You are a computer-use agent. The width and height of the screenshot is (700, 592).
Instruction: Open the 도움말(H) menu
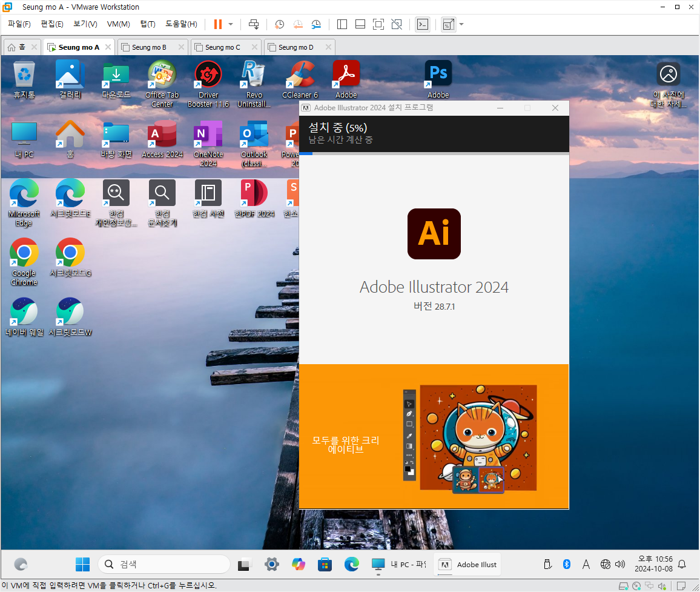(181, 24)
